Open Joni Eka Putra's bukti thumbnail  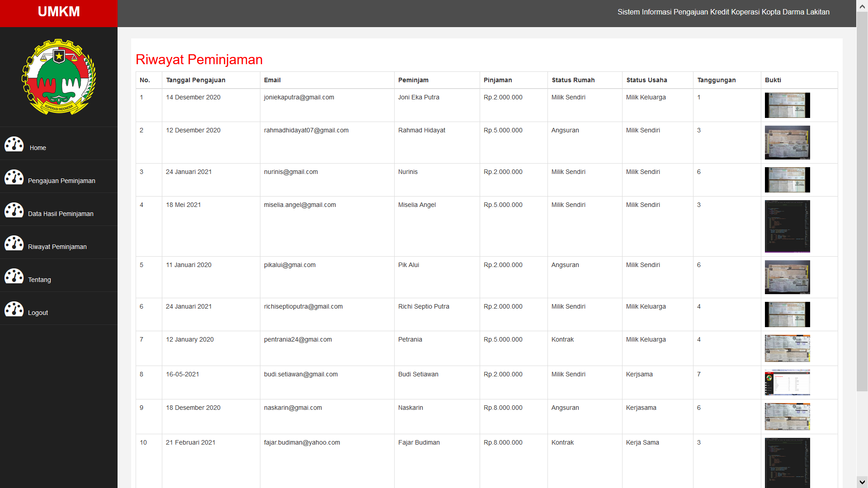pos(787,105)
